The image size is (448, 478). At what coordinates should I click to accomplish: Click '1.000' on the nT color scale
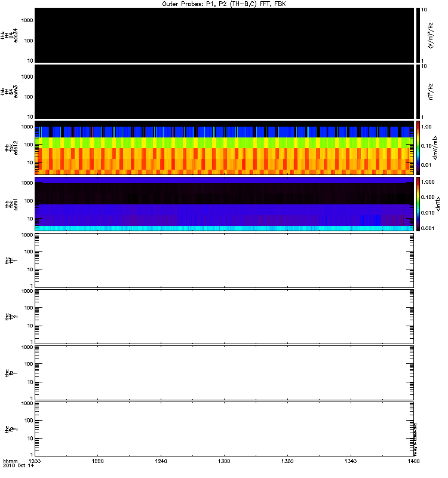(428, 182)
